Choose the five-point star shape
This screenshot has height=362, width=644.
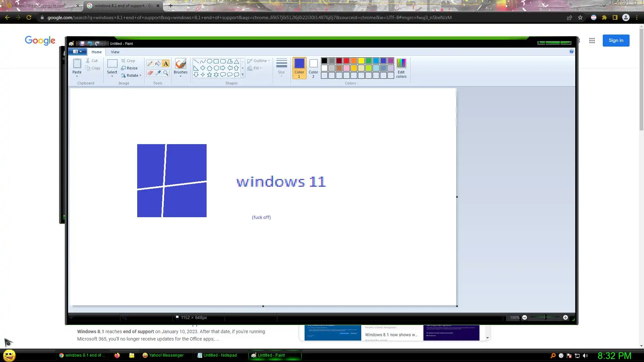209,75
